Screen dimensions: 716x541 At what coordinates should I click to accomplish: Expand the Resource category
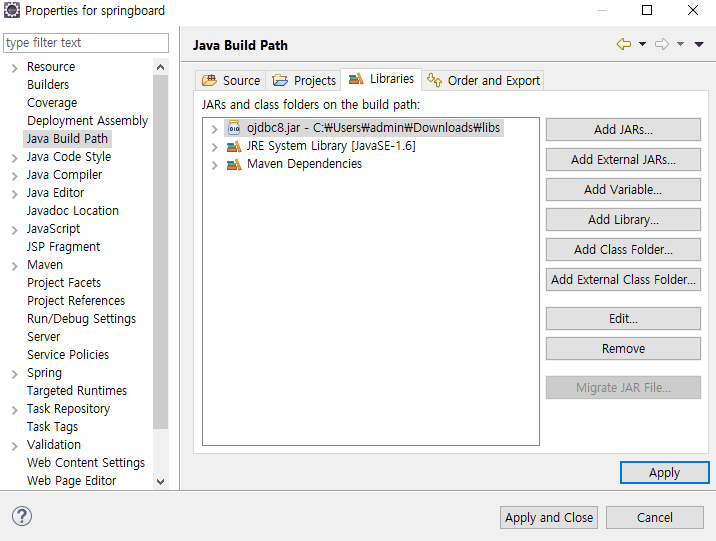[15, 68]
